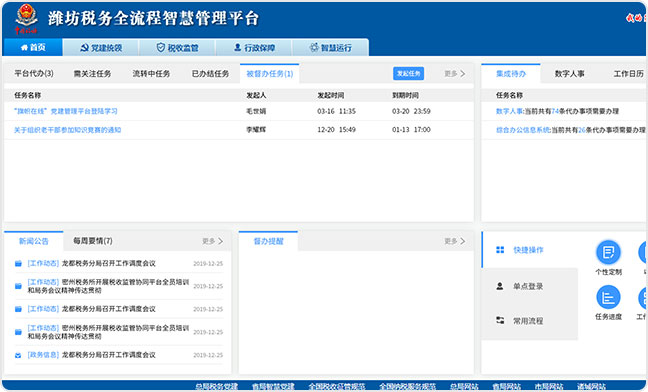Open footer link 总局网站
Viewport: 648px width, 392px height.
click(464, 387)
